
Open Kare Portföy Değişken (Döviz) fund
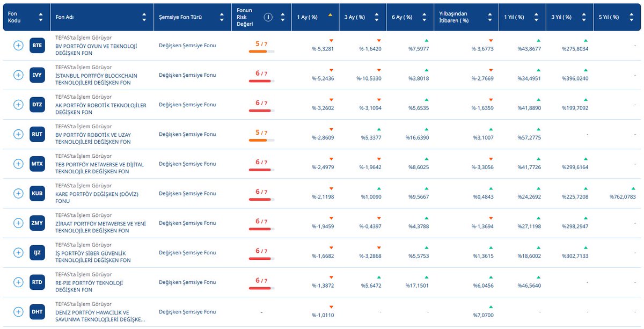(x=97, y=197)
